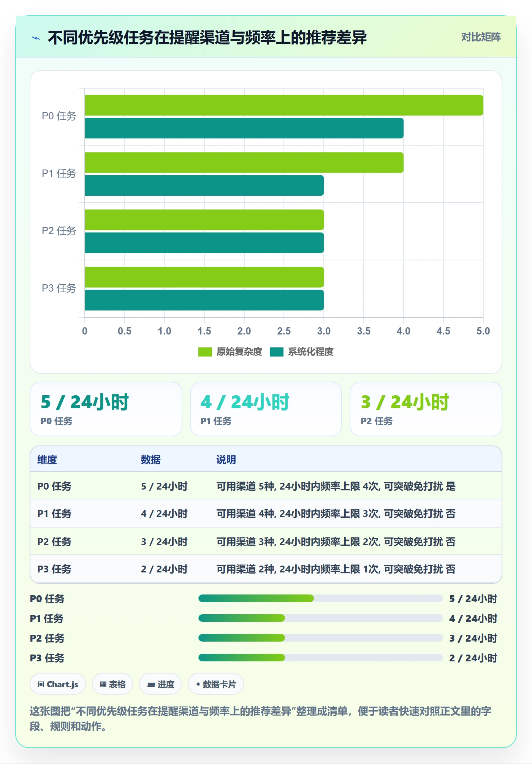Click the 4.0 tick label on the x-axis
The width and height of the screenshot is (532, 764).
(404, 331)
